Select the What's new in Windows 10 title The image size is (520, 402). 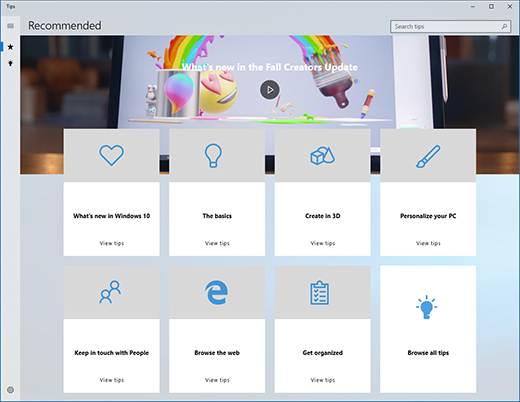(x=112, y=216)
